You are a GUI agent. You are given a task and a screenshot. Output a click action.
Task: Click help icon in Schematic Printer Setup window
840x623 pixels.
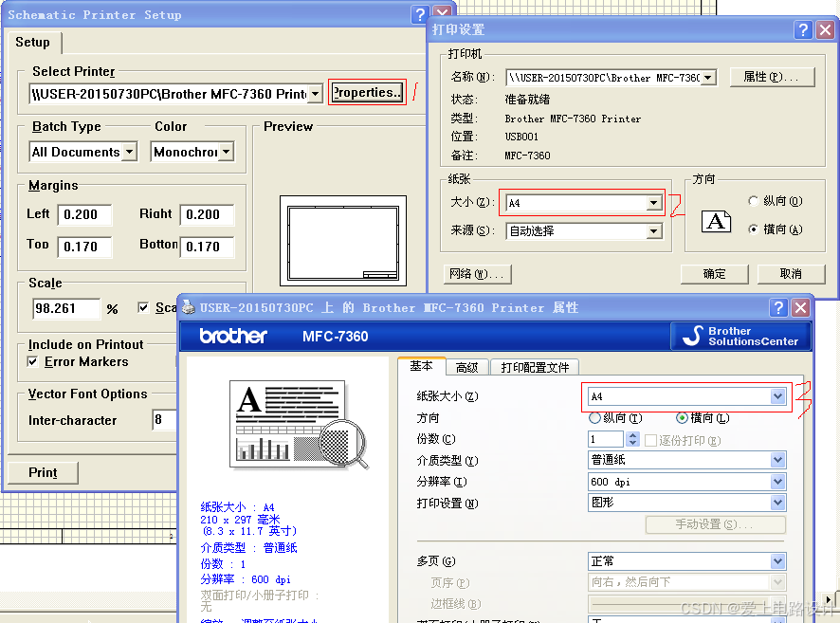coord(420,14)
